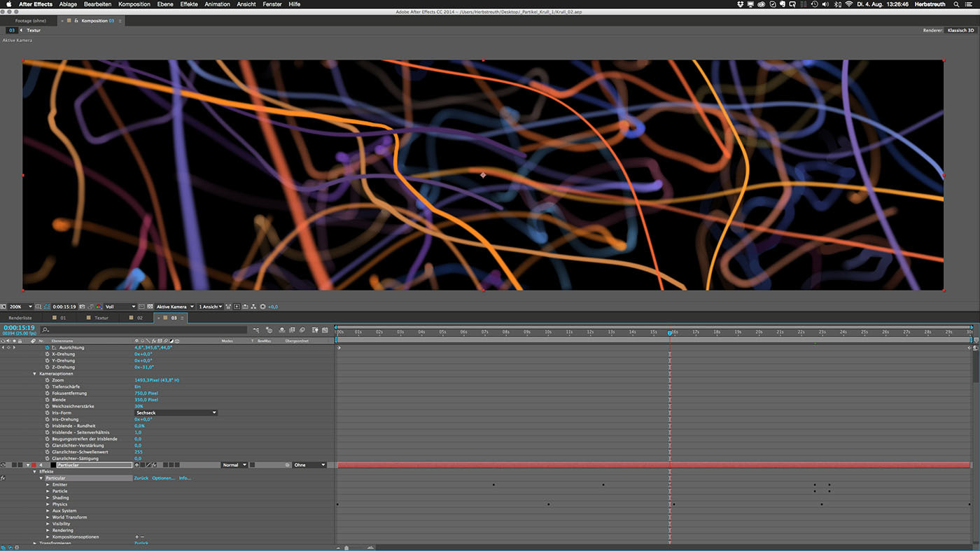The image size is (980, 551).
Task: Collapse the Kameraoptionen group
Action: click(x=35, y=374)
